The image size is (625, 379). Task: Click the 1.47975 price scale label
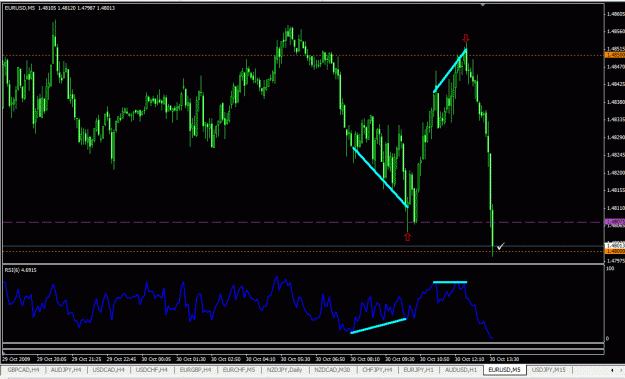(x=616, y=261)
